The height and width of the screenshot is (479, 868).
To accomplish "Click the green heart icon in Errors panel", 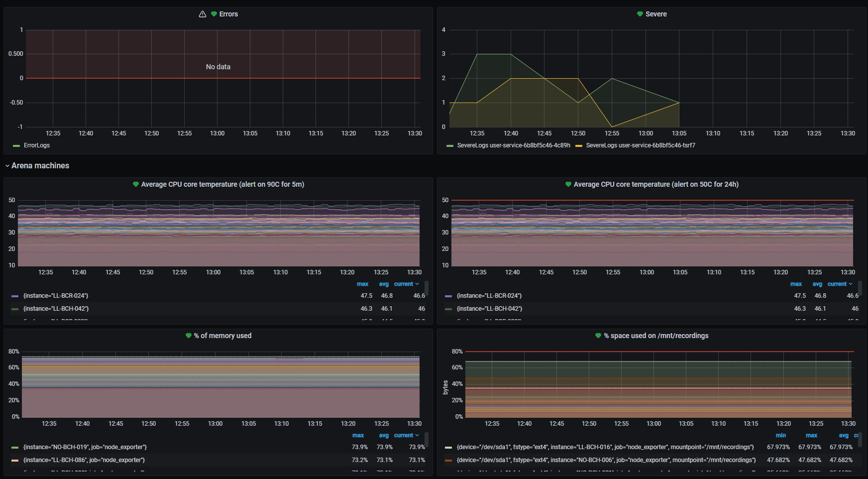I will pyautogui.click(x=214, y=14).
